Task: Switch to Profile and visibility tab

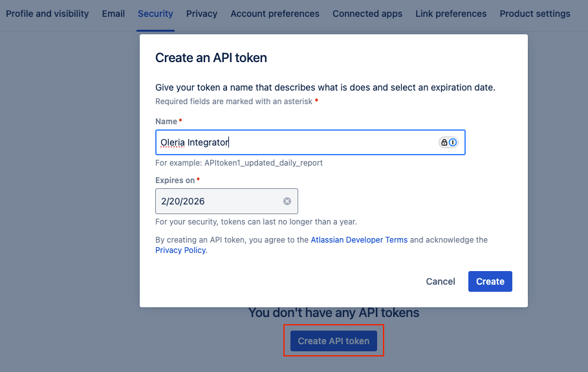Action: tap(47, 14)
